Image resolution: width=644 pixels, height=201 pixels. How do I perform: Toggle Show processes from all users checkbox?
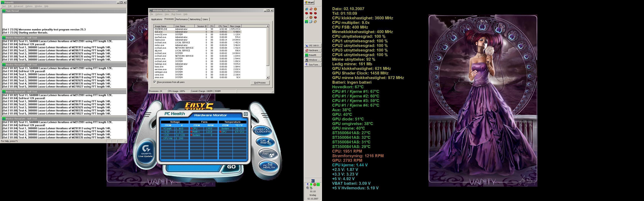155,82
